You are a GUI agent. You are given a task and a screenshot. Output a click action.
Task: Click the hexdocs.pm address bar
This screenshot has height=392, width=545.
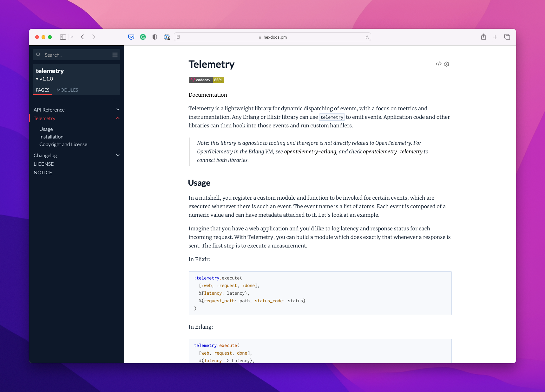pos(272,37)
